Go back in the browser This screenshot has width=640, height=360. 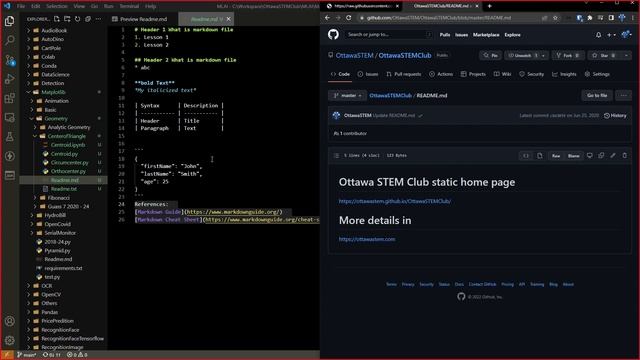tap(327, 18)
